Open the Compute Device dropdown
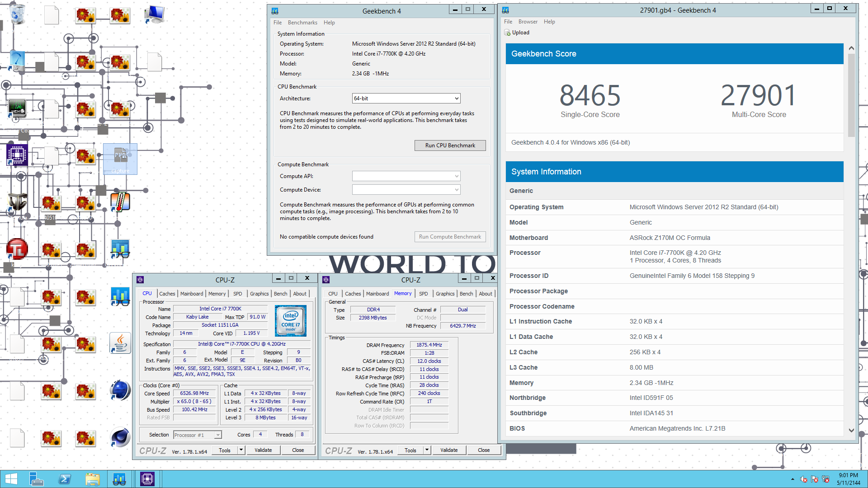 coord(406,190)
